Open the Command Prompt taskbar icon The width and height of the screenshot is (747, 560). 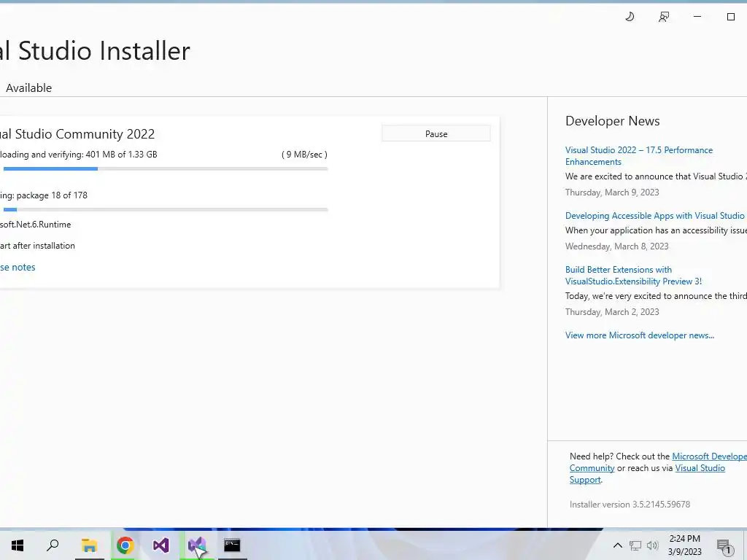[232, 545]
